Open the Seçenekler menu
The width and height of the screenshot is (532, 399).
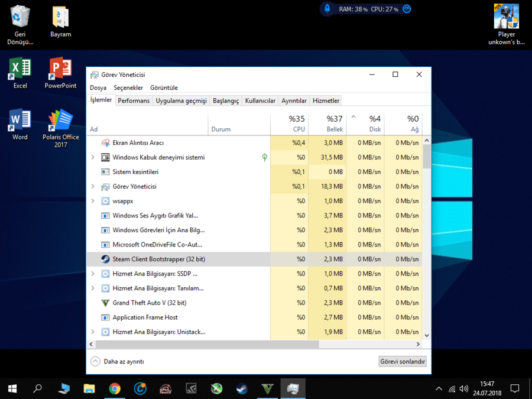coord(128,87)
